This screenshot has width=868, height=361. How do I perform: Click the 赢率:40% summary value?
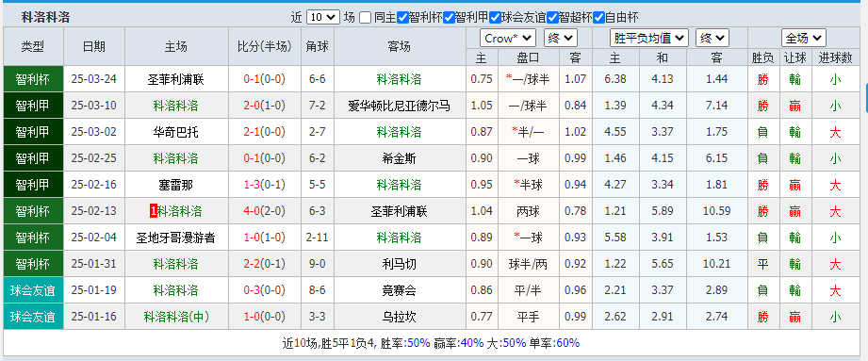[459, 343]
